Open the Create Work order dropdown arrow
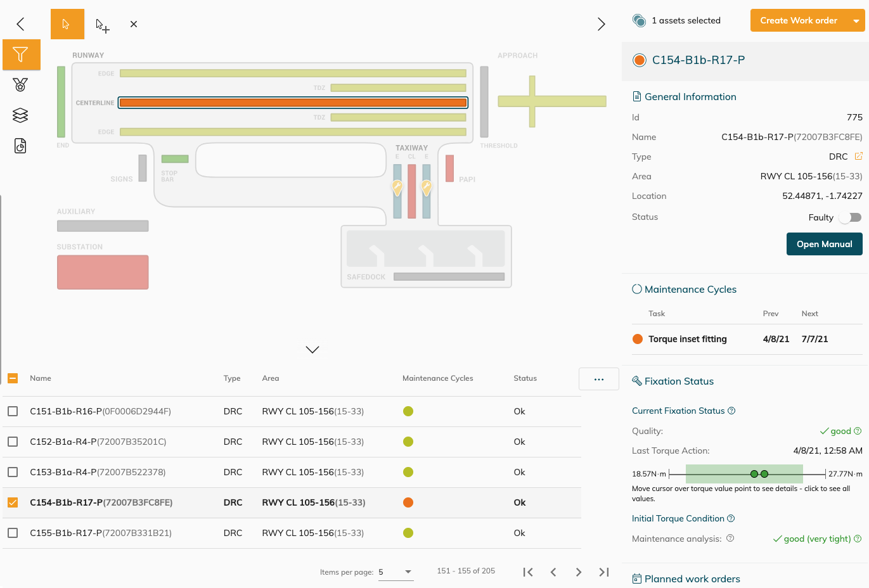The height and width of the screenshot is (588, 869). pyautogui.click(x=856, y=21)
